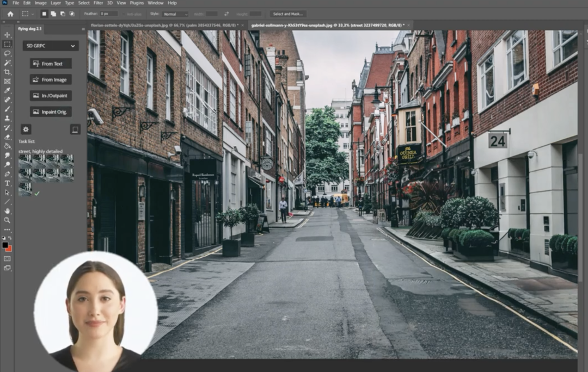Open the orange background color swatch
Viewport: 588px width, 372px height.
point(9,249)
